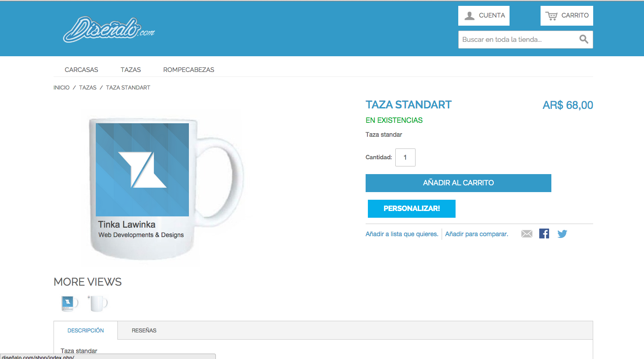
Task: Go to INICIO breadcrumb link
Action: point(62,88)
